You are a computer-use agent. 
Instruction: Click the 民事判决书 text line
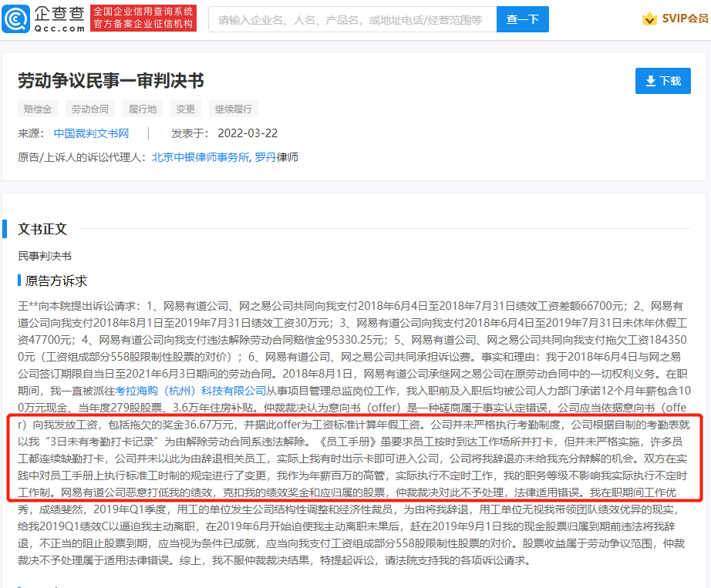(x=45, y=256)
